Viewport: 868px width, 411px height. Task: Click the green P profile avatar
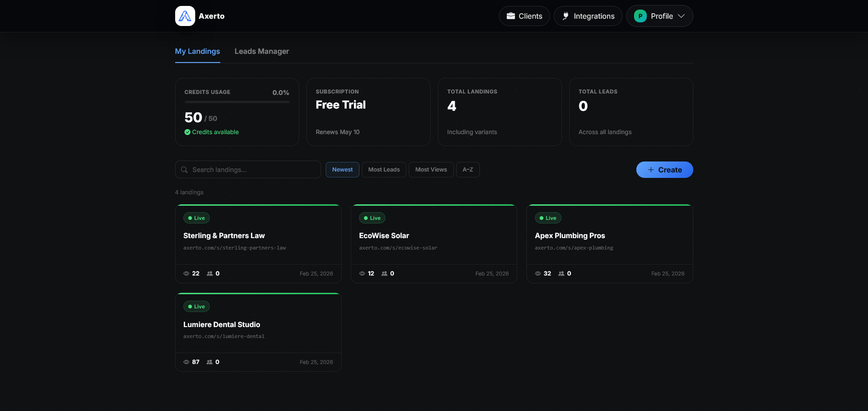coord(640,16)
